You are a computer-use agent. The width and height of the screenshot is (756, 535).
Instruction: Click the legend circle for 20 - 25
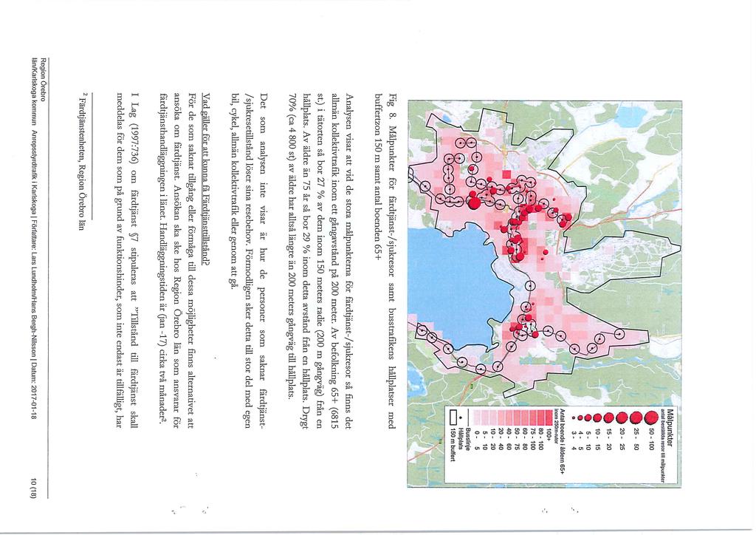(622, 418)
